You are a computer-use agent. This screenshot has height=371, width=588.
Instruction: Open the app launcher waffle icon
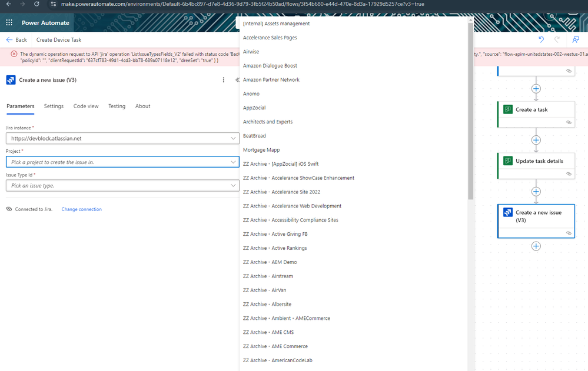(9, 22)
